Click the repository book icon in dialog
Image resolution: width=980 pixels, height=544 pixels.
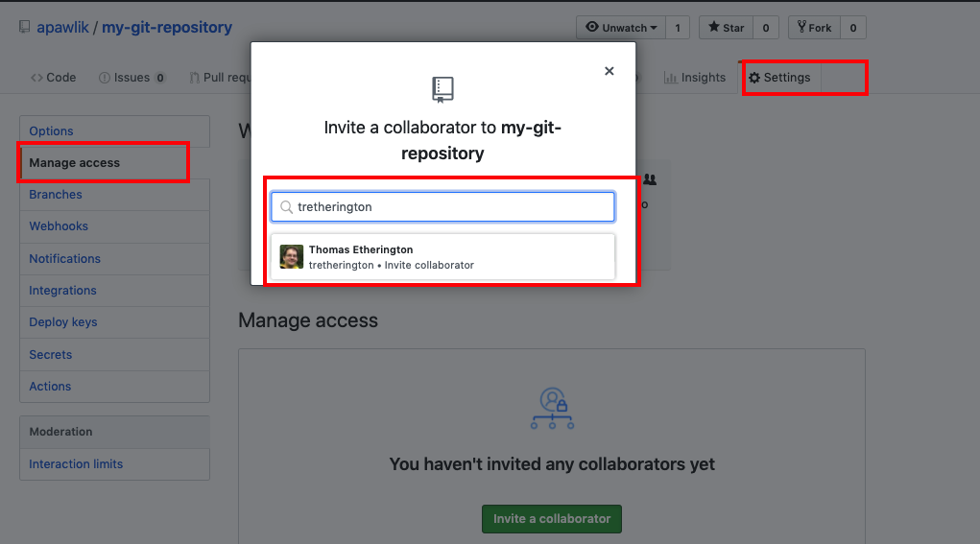pos(442,89)
